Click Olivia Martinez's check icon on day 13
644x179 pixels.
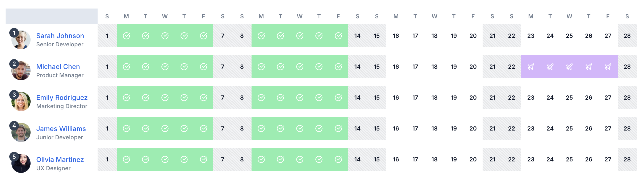point(338,159)
